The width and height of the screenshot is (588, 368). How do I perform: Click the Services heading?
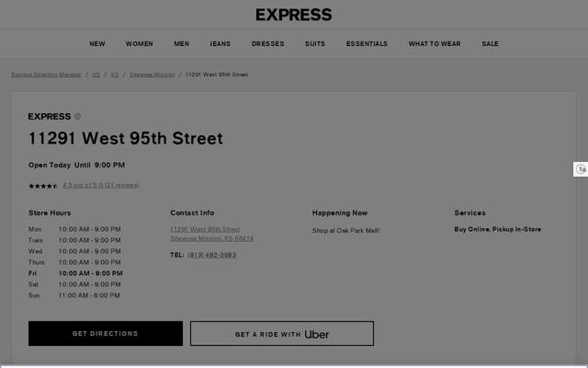coord(469,213)
